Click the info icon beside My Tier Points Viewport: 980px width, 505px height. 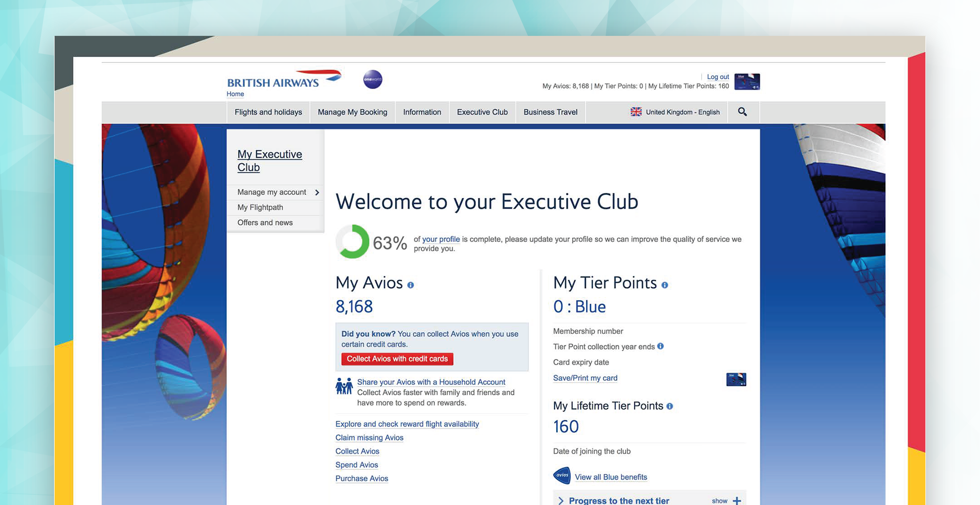(665, 285)
